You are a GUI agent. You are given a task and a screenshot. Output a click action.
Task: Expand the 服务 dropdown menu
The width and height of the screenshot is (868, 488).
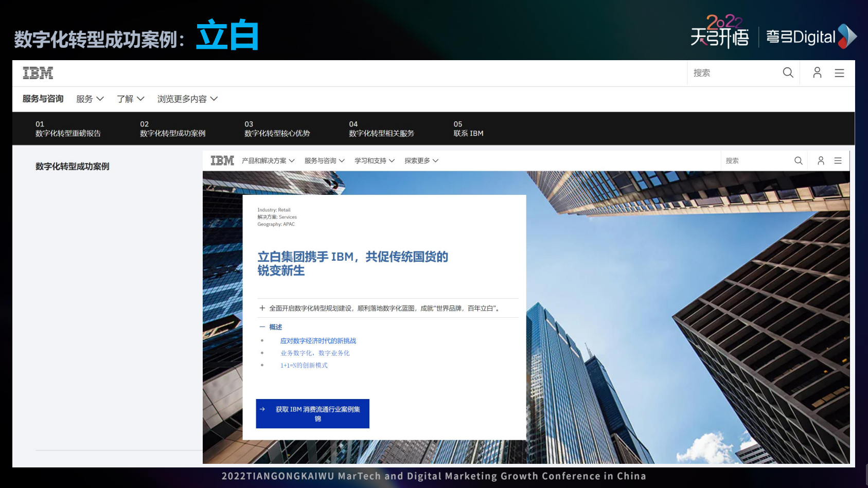point(90,99)
